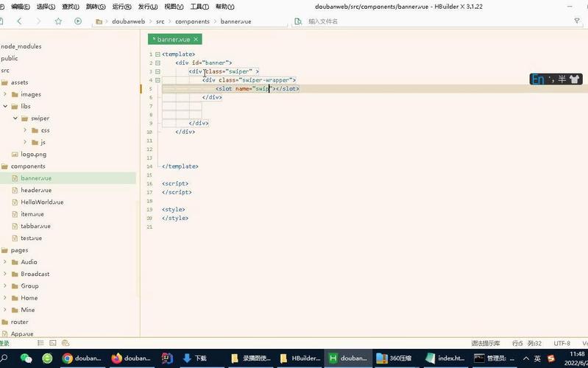The image size is (588, 368).
Task: Expand the css folder
Action: 25,130
